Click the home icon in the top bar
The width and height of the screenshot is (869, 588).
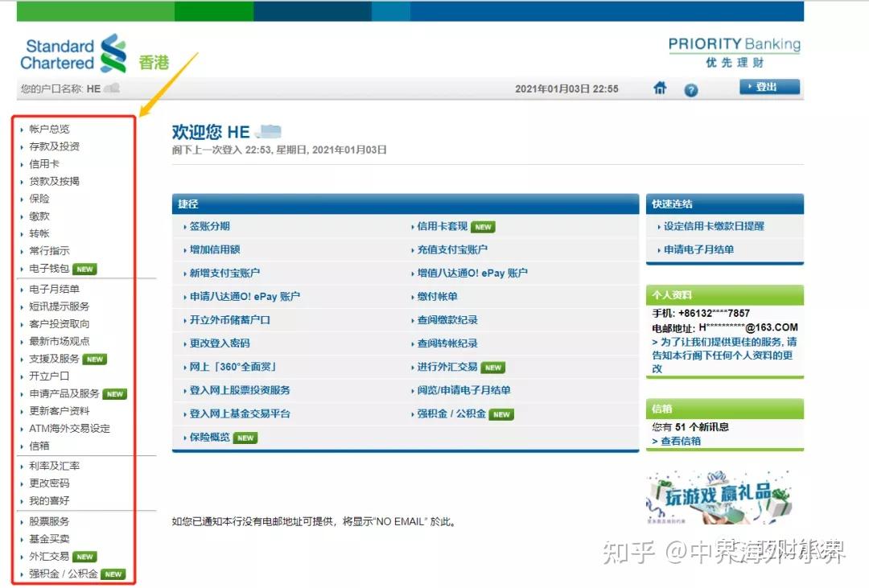tap(660, 89)
